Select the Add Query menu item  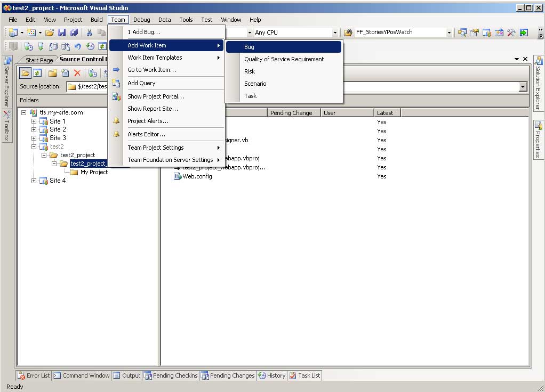tap(166, 83)
